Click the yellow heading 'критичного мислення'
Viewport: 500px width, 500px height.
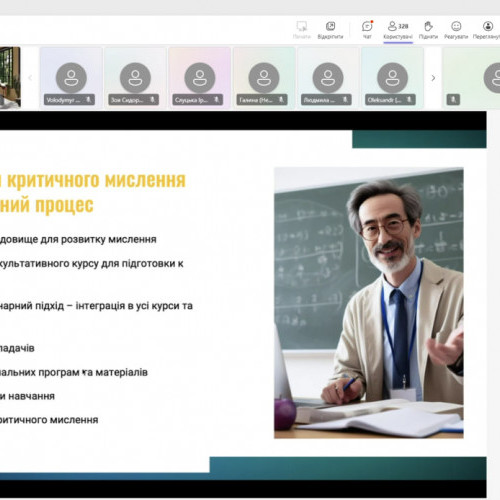coord(96,181)
